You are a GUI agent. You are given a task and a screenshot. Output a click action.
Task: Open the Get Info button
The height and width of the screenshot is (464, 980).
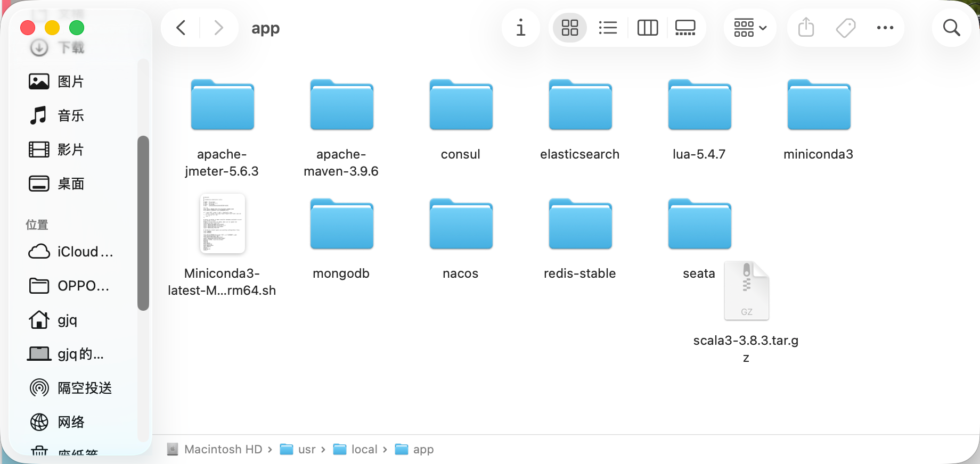(x=521, y=28)
